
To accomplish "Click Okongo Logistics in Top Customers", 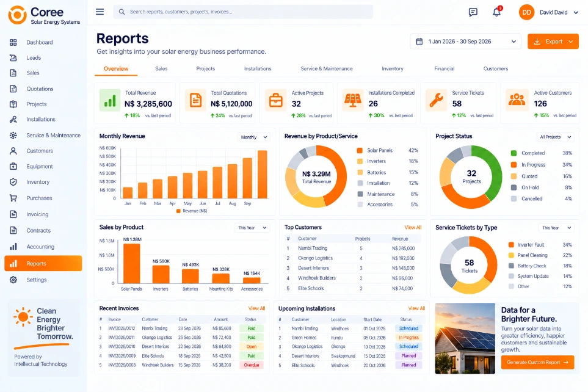I will click(316, 258).
